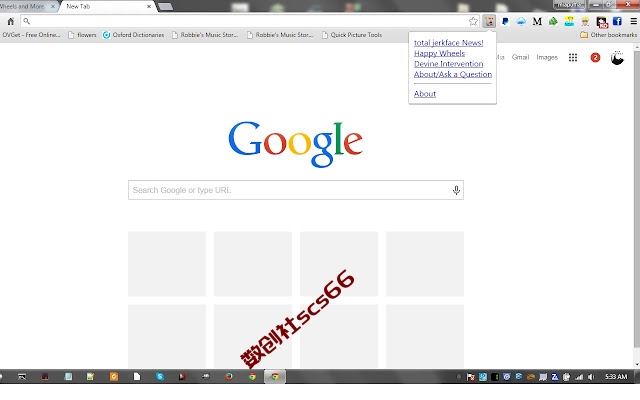This screenshot has height=400, width=640.
Task: Open the Chrome hamburger menu
Action: coord(633,21)
